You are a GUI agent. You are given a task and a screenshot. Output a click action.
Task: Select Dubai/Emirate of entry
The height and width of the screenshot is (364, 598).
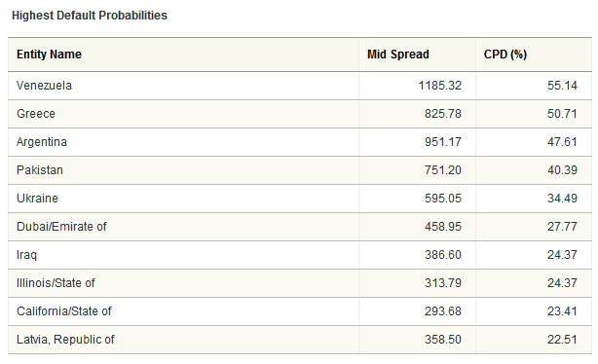(61, 227)
